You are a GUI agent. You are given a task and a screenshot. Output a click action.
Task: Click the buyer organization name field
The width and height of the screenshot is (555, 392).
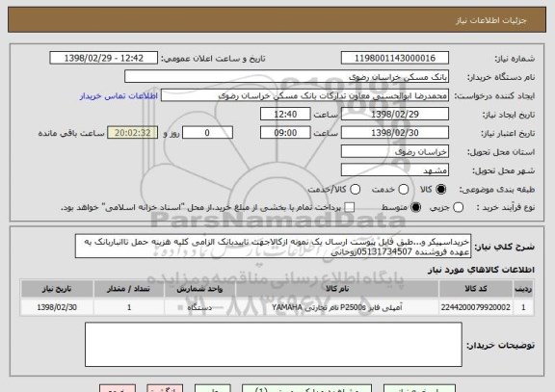pos(287,77)
